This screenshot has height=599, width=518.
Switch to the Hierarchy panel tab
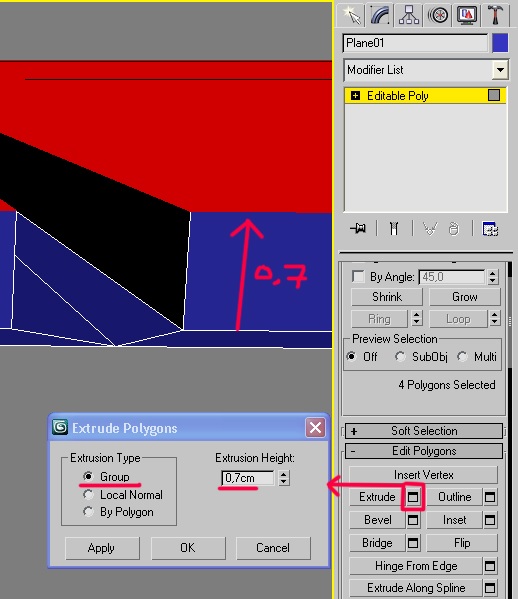pos(409,15)
